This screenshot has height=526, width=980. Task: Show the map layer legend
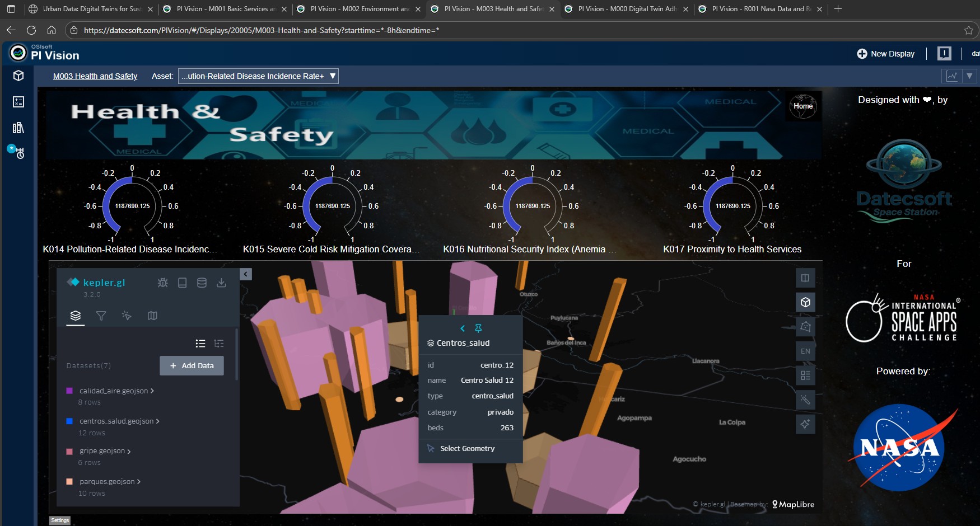(805, 375)
